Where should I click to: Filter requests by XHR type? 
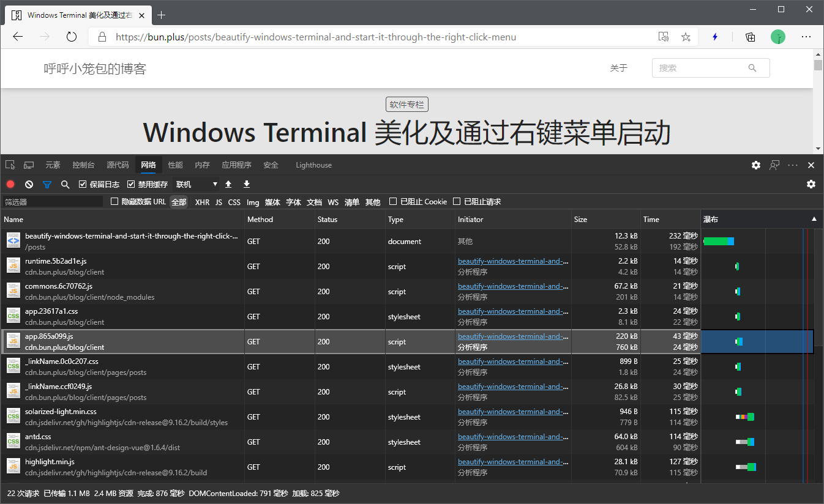coord(202,202)
